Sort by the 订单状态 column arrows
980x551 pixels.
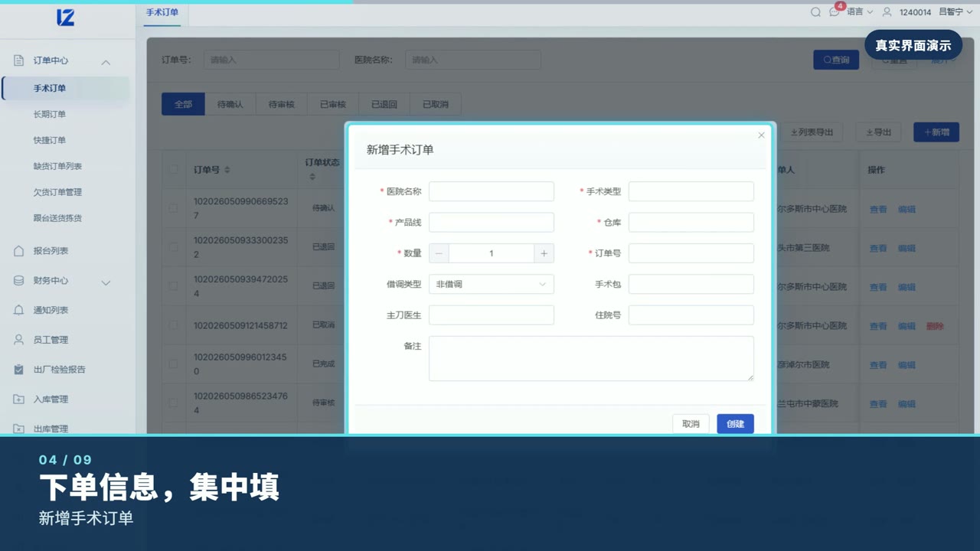(312, 177)
